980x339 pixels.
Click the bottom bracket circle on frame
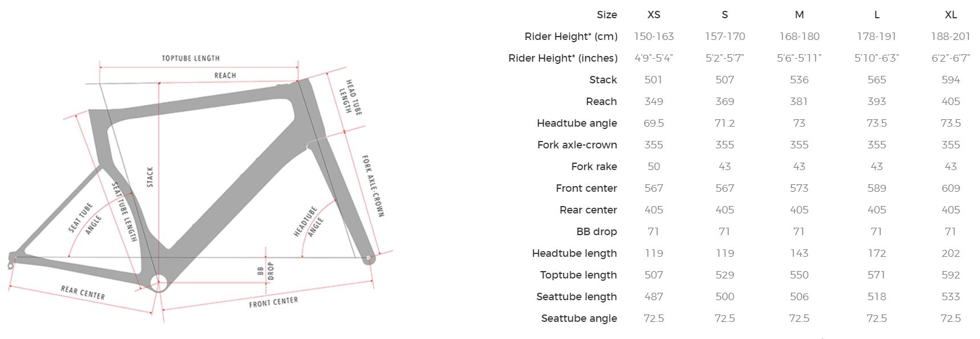(x=159, y=282)
